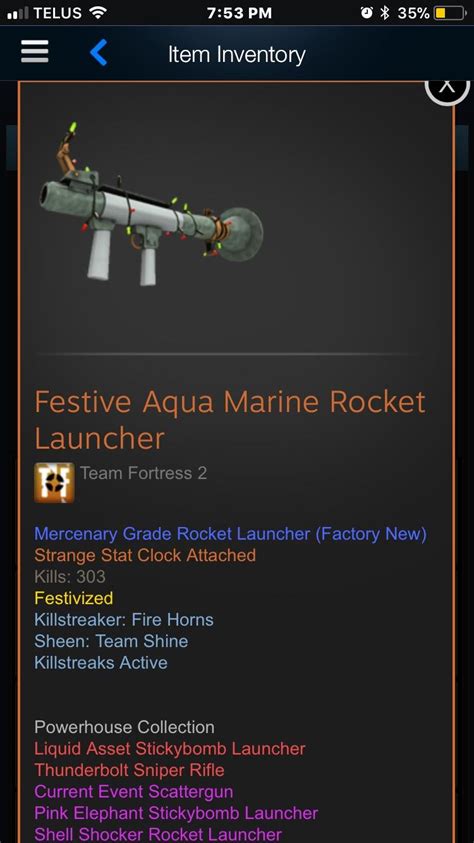Tap the Wi-Fi status icon
The width and height of the screenshot is (474, 843).
97,13
